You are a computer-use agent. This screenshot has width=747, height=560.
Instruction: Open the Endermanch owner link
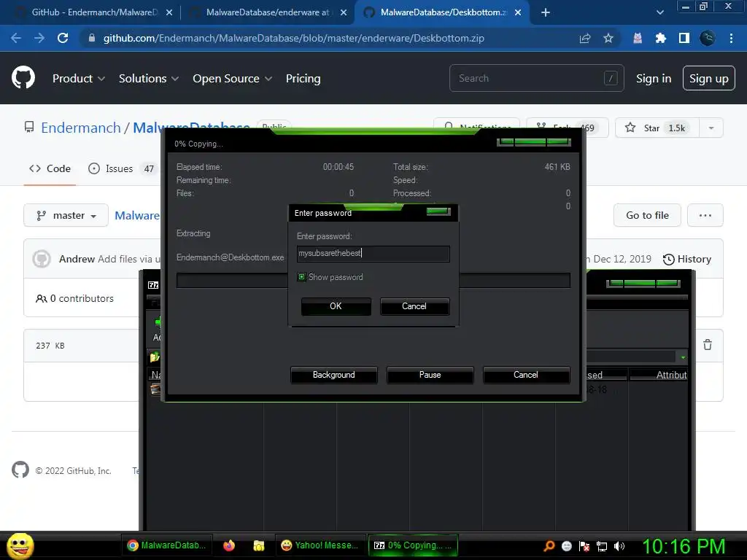point(81,128)
